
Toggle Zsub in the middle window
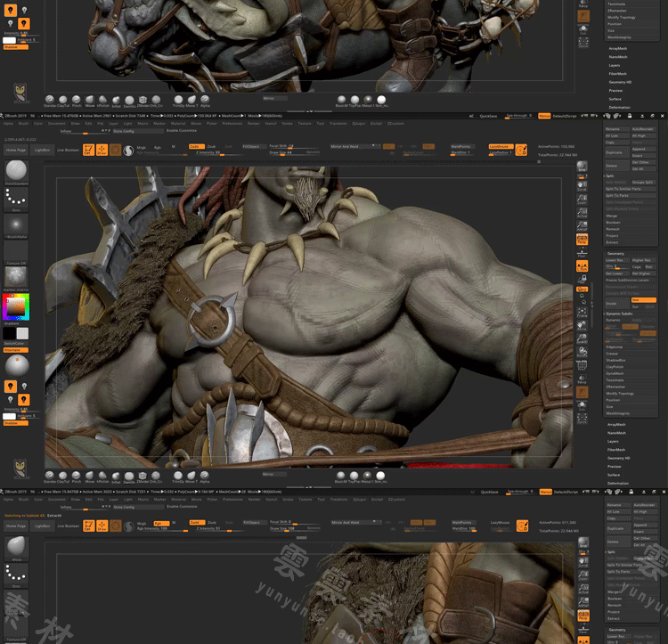tap(212, 146)
